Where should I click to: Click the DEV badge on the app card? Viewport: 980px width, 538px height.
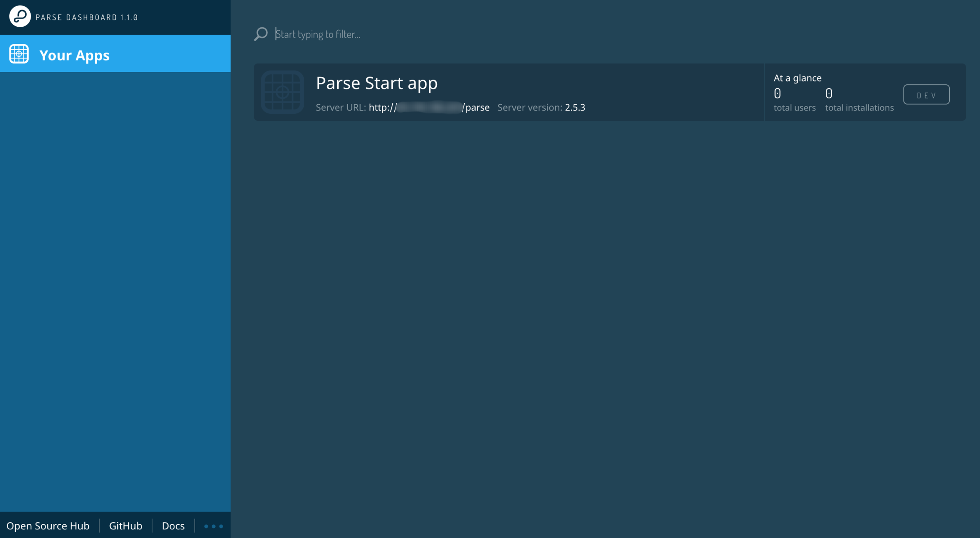(x=926, y=95)
